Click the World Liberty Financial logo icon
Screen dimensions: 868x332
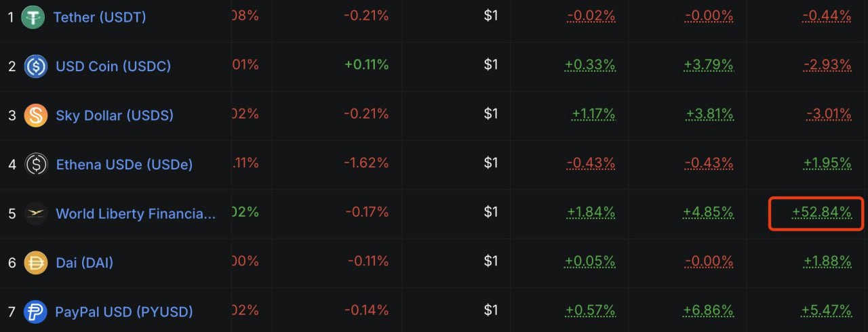coord(35,213)
